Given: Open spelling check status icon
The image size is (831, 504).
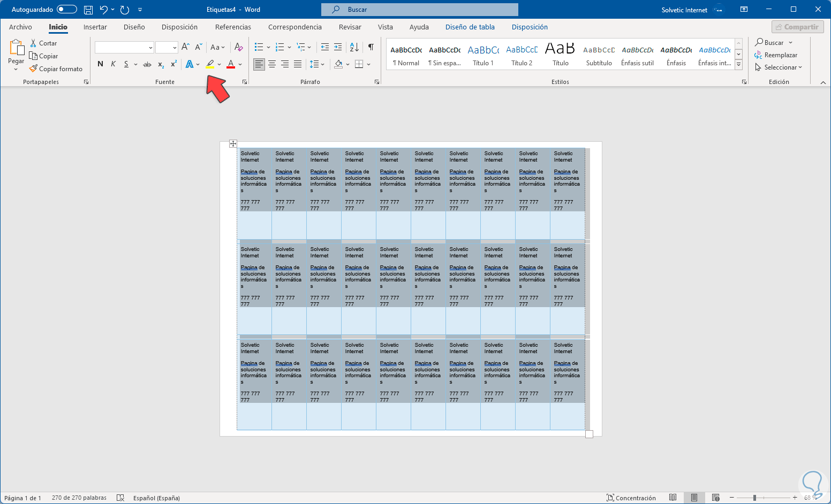Looking at the screenshot, I should point(120,498).
